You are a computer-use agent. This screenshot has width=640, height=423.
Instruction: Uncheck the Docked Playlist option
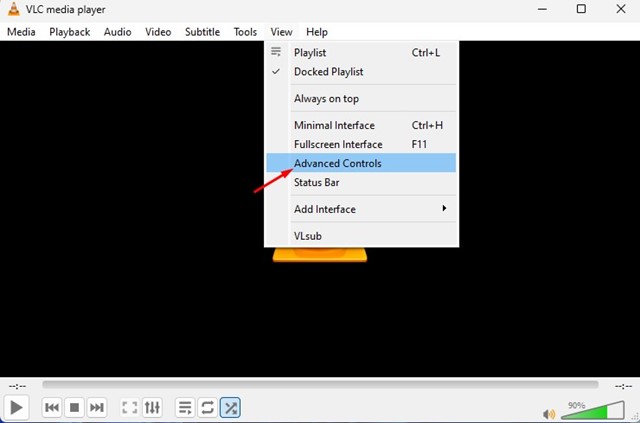click(361, 72)
